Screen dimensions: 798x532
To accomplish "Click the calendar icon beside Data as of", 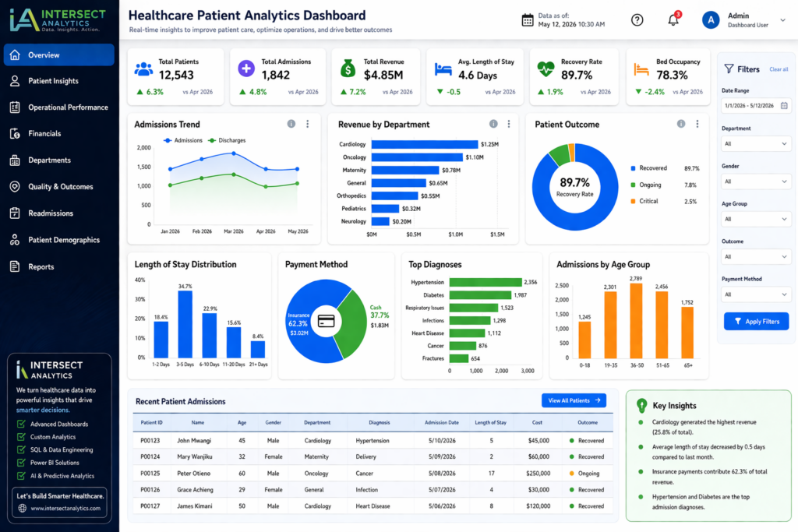I will coord(528,20).
